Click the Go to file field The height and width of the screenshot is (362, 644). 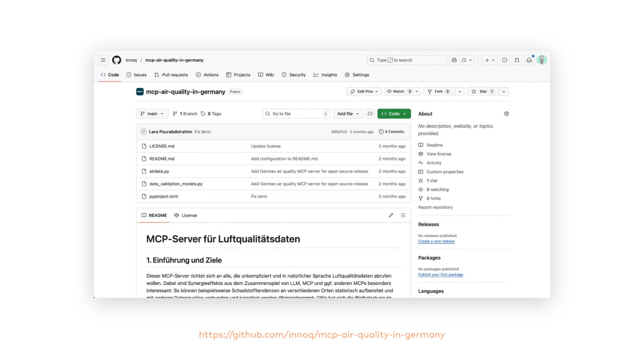[x=297, y=114]
